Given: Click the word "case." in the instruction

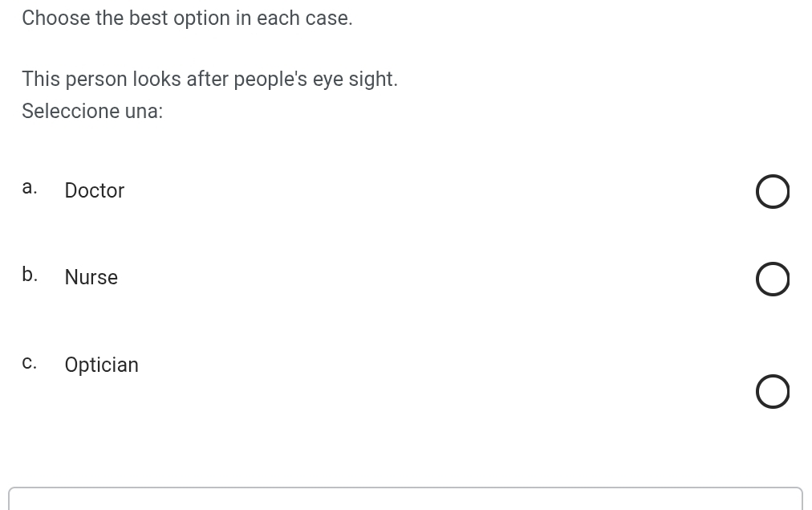Looking at the screenshot, I should pos(329,18).
